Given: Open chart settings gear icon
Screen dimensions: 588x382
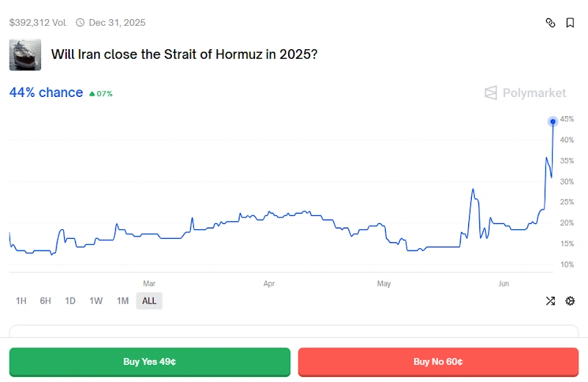Looking at the screenshot, I should tap(570, 300).
